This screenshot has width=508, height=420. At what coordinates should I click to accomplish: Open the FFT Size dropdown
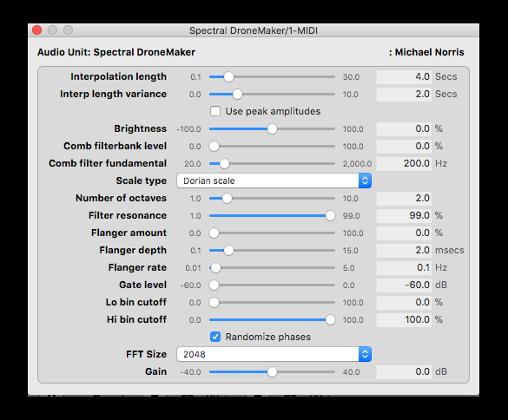(274, 354)
